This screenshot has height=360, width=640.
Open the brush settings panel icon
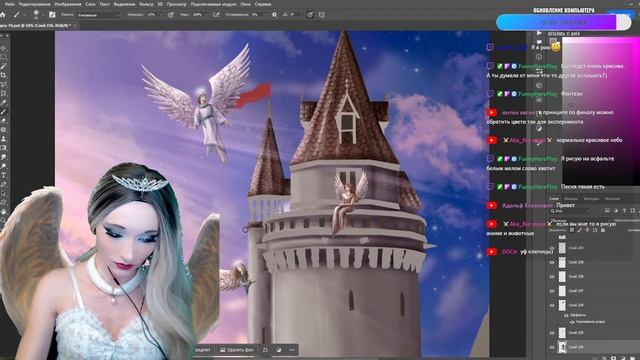click(52, 15)
